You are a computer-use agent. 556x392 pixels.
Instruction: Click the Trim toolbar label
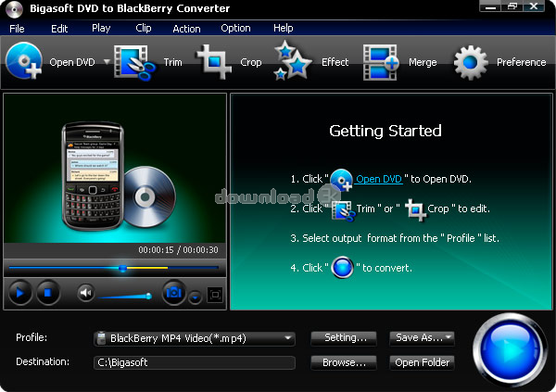click(x=172, y=62)
